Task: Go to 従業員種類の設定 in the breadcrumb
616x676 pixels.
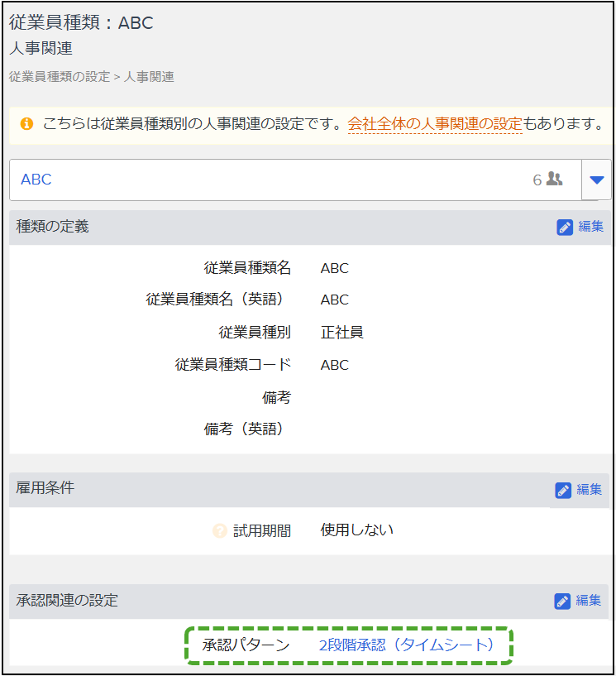Action: point(59,77)
